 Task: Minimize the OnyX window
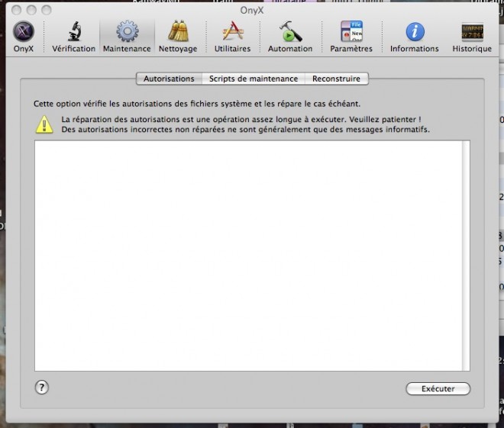pyautogui.click(x=31, y=10)
